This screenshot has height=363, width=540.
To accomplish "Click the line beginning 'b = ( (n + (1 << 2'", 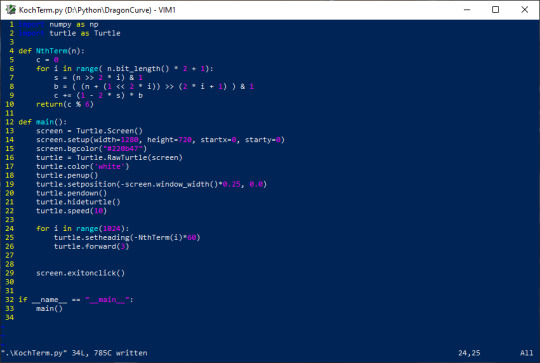I will pos(154,86).
